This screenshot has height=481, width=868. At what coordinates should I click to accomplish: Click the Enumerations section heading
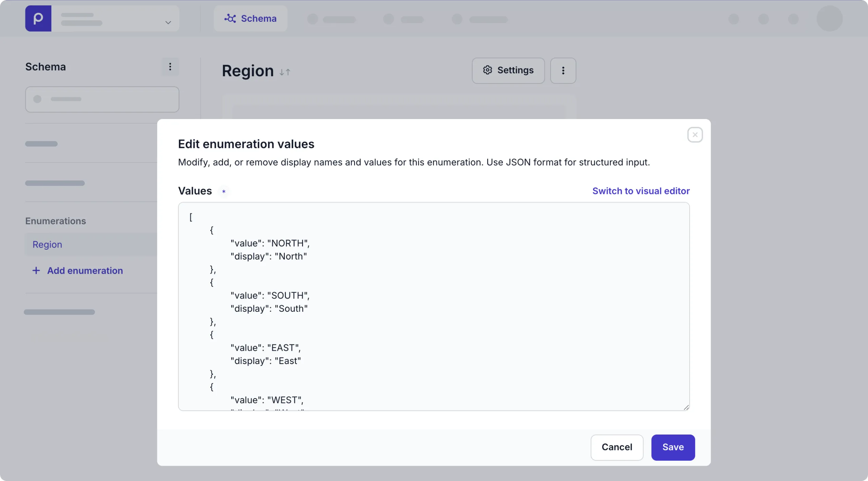coord(56,221)
